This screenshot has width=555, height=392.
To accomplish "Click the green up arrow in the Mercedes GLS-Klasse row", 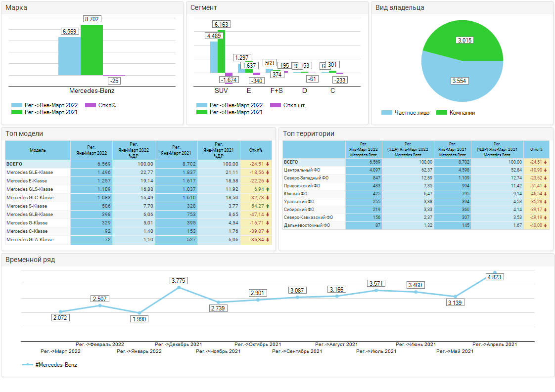I will click(268, 189).
